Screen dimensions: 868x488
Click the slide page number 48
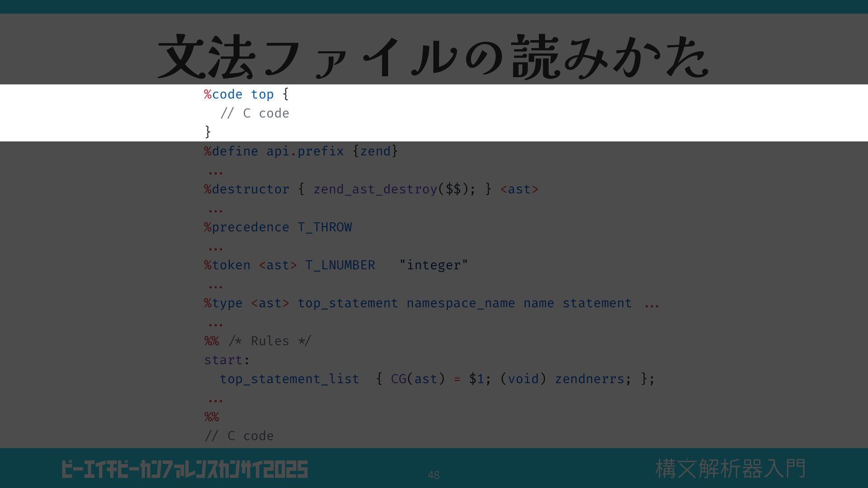[x=434, y=475]
